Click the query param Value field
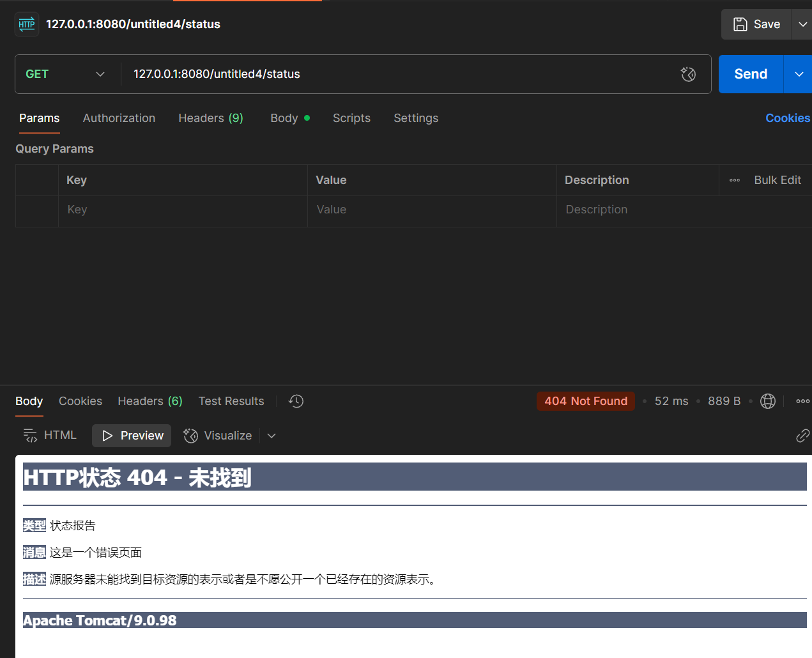Image resolution: width=812 pixels, height=658 pixels. pos(432,210)
